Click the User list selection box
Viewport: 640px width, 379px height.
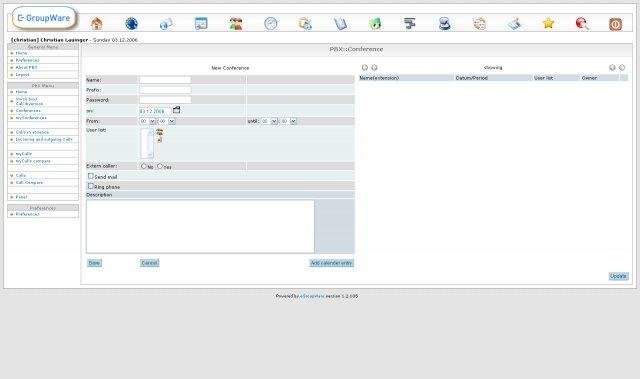click(x=147, y=144)
